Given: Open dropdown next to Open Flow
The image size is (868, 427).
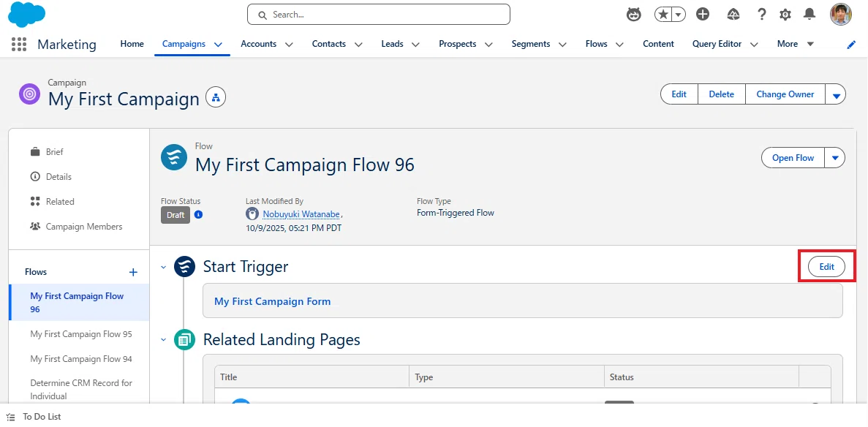Looking at the screenshot, I should coord(835,158).
